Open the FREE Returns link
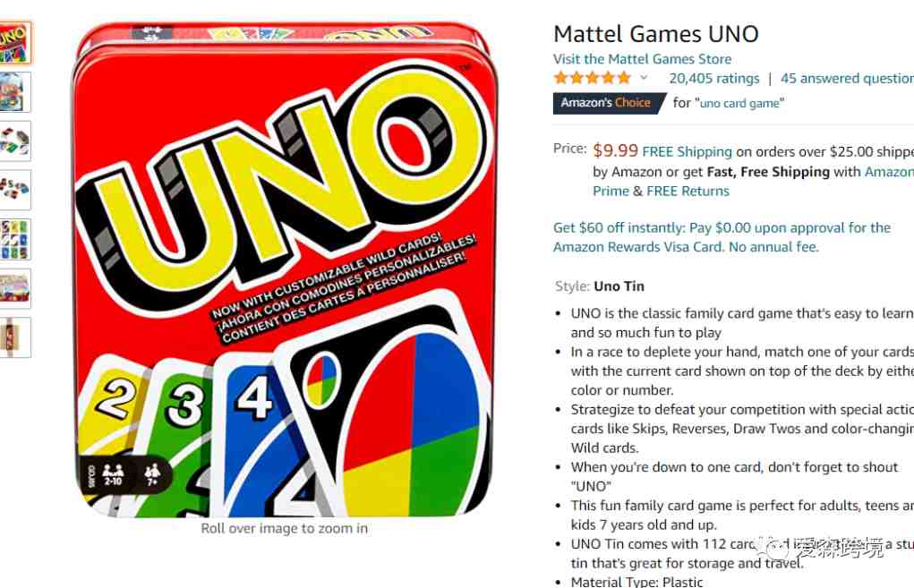914x588 pixels. coord(688,192)
